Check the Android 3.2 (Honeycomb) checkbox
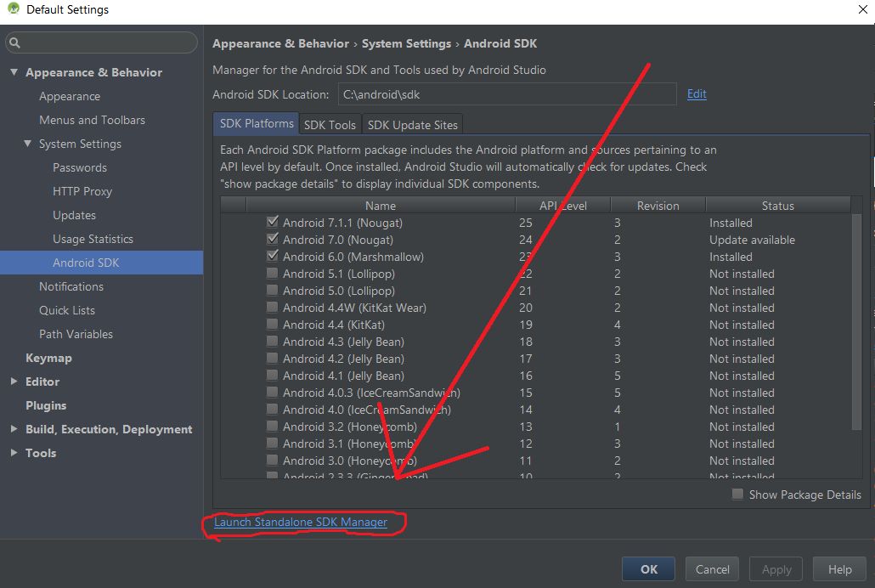This screenshot has width=875, height=588. tap(273, 426)
